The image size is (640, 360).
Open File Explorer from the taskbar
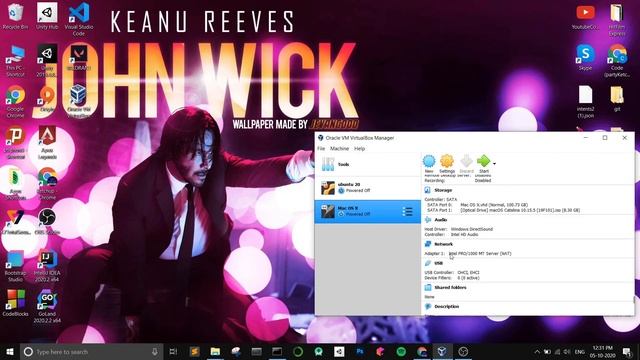215,351
